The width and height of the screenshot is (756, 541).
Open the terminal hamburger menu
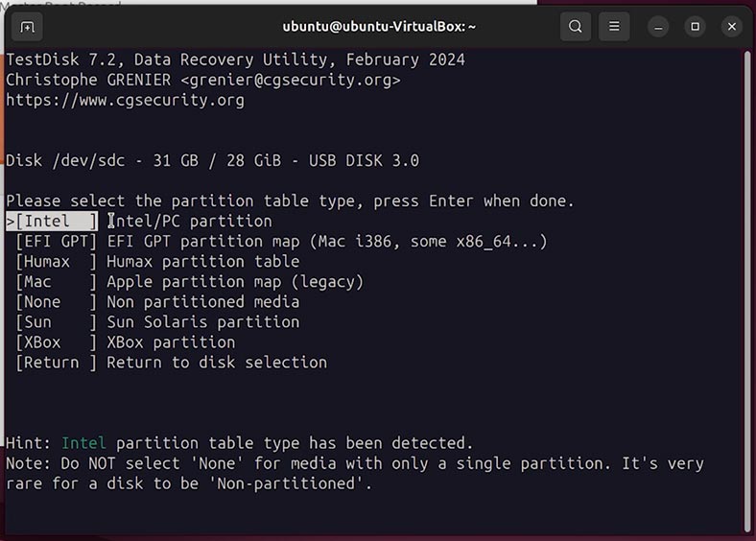click(x=614, y=27)
